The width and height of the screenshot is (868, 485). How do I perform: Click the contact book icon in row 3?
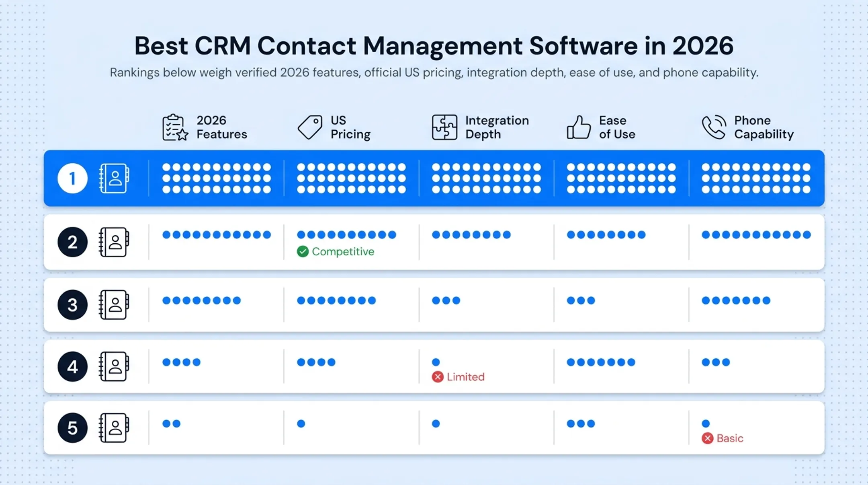(x=114, y=305)
